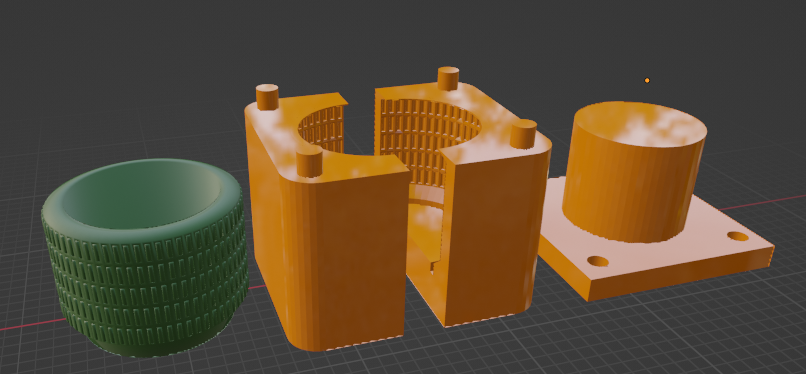Click the small orange origin dot in the viewport

(647, 81)
